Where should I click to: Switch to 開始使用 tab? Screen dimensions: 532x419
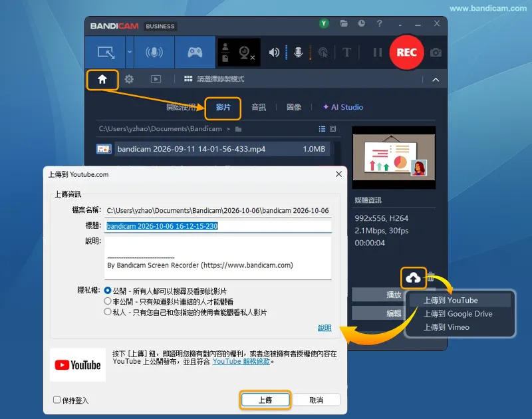181,107
